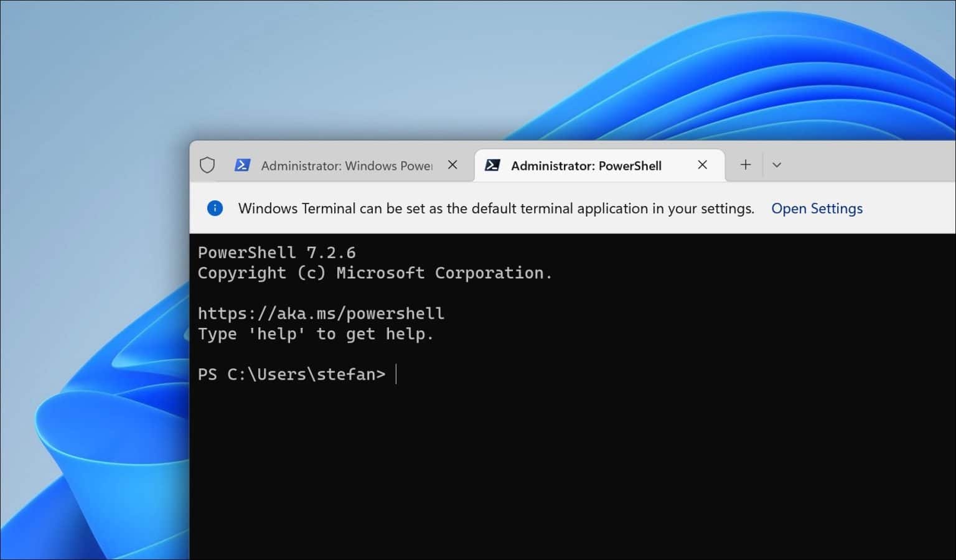Click the PowerShell 7.2.6 version line
The height and width of the screenshot is (560, 956).
point(277,252)
